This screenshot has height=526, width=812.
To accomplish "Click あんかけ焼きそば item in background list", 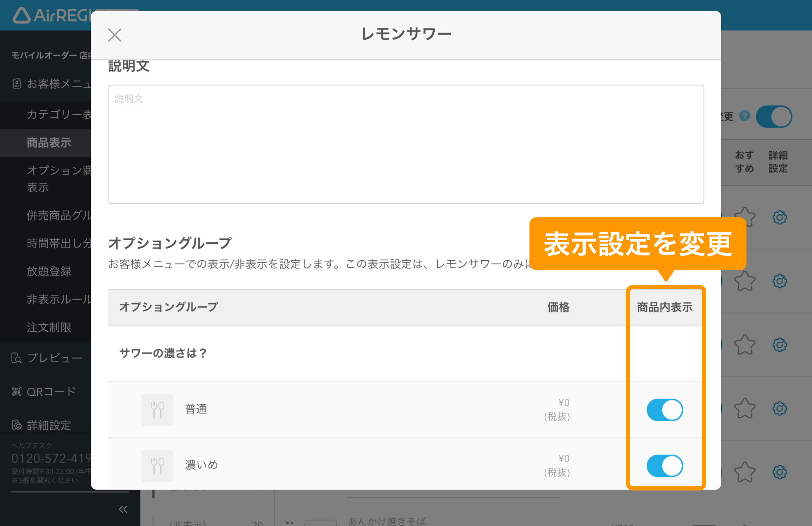I will click(387, 521).
